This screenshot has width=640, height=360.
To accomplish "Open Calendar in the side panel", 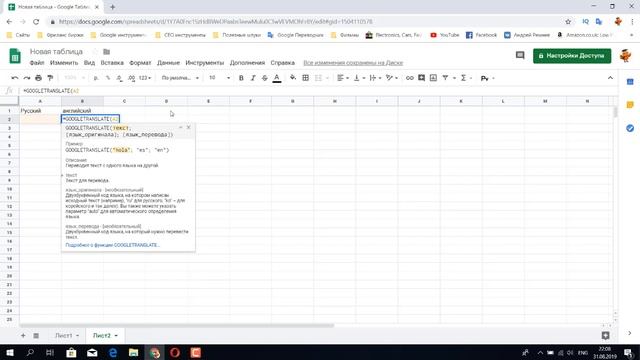I will pos(630,82).
